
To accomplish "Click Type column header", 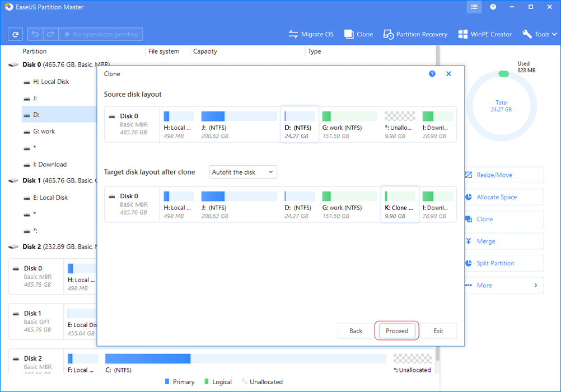I will (x=315, y=51).
